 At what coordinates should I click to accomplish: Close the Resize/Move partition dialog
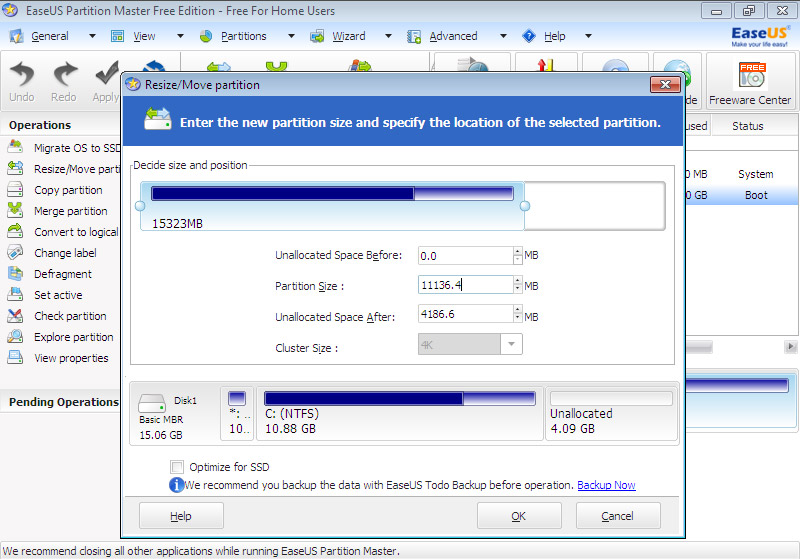665,85
